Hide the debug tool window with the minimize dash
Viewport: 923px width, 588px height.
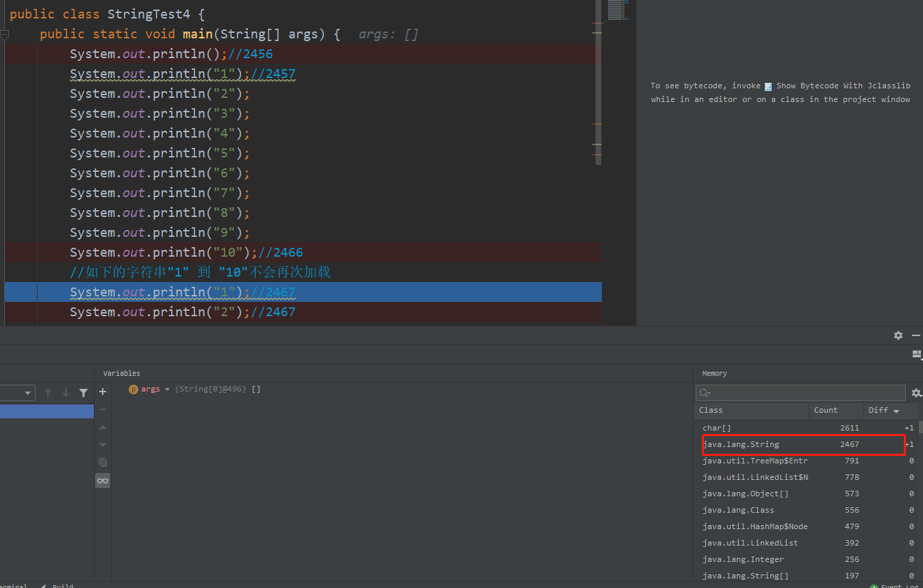[915, 335]
